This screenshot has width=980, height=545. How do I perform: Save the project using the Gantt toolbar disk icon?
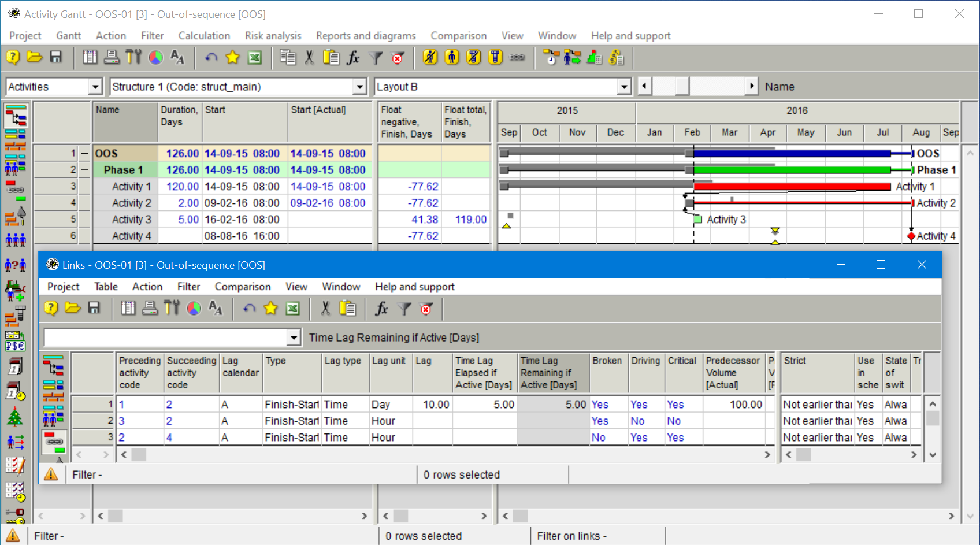coord(55,57)
